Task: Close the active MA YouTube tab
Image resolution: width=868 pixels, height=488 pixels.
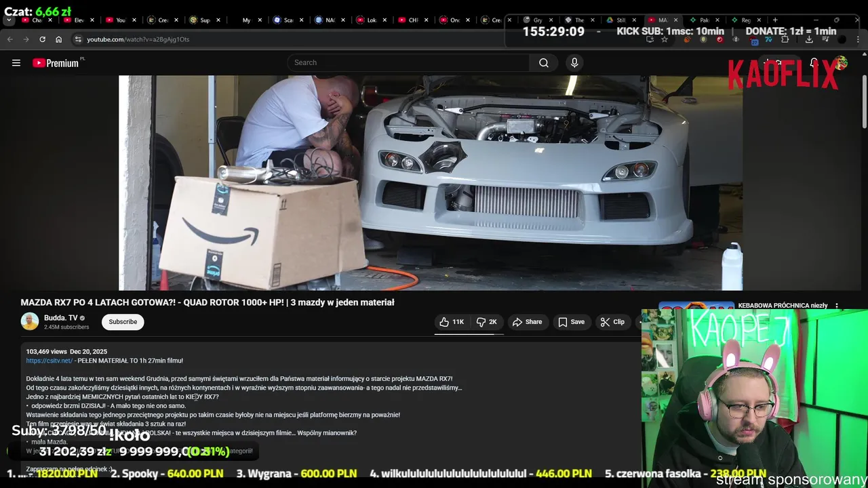Action: (676, 20)
